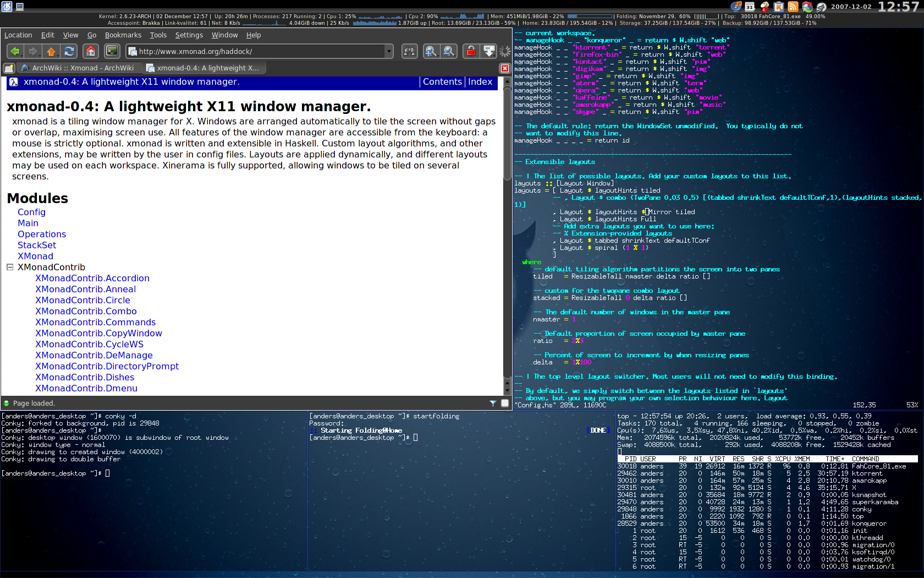Open XMonadContrib.Dmenu link
Screen dimensions: 924x578
click(x=86, y=388)
